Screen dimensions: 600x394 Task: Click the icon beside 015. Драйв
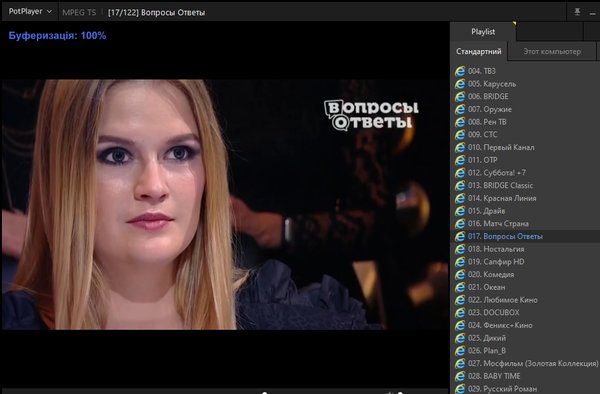(x=460, y=211)
